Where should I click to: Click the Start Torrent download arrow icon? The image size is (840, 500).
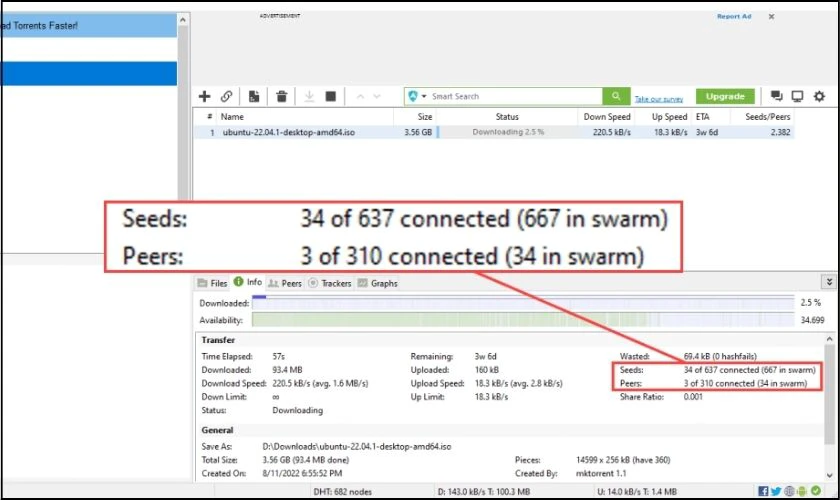(309, 96)
